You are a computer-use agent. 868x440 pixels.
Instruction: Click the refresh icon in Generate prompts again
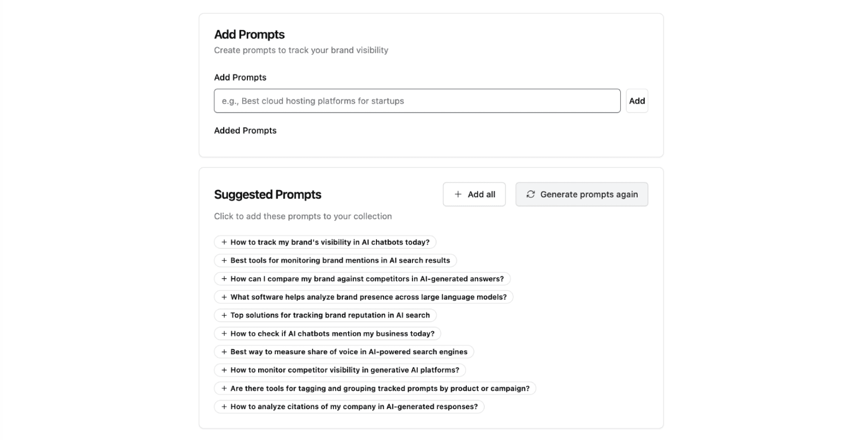tap(531, 194)
